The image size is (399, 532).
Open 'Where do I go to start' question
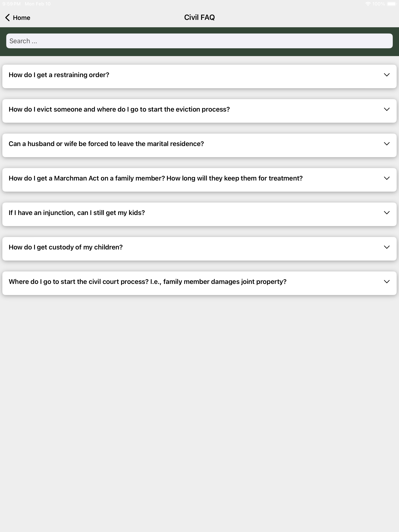199,283
